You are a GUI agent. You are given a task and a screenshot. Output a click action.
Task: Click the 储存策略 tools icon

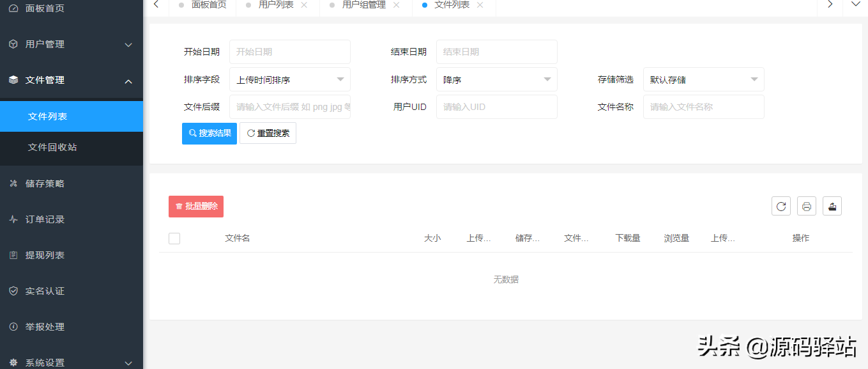13,184
